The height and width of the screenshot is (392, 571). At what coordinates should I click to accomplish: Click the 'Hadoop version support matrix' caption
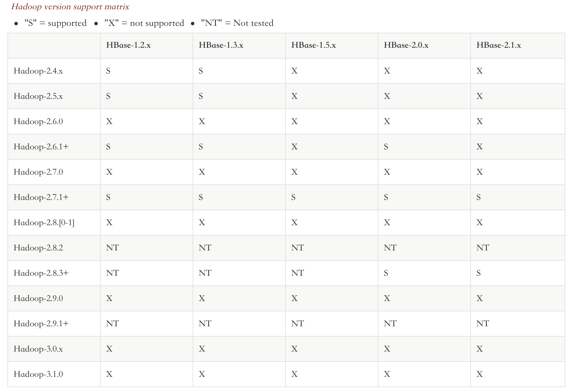(70, 7)
